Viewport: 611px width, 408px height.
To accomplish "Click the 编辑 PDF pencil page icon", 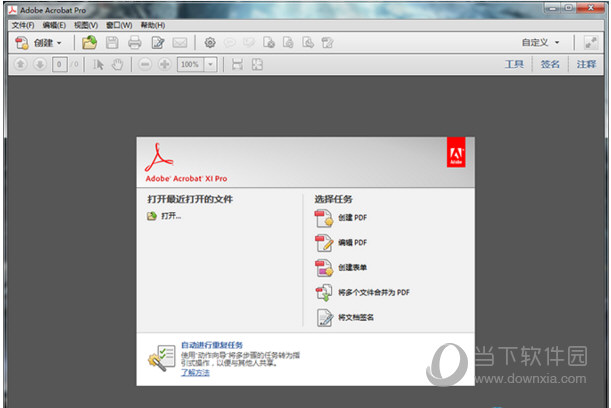I will [324, 243].
